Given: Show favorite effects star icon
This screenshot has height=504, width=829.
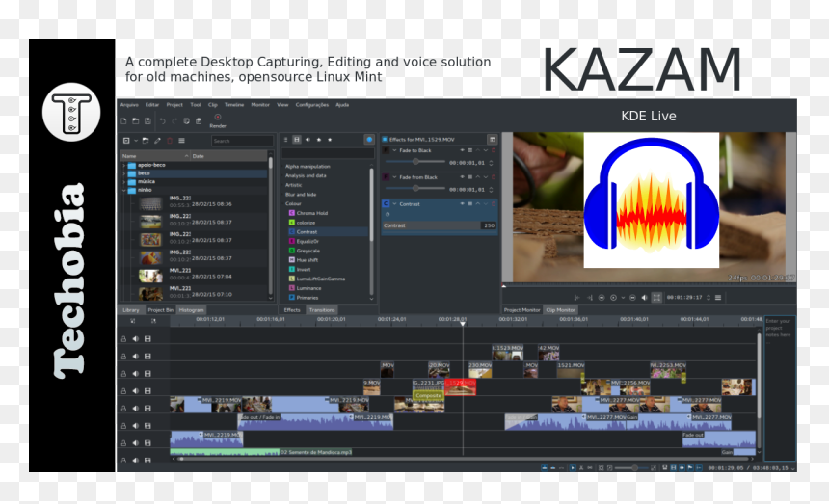Looking at the screenshot, I should click(330, 140).
